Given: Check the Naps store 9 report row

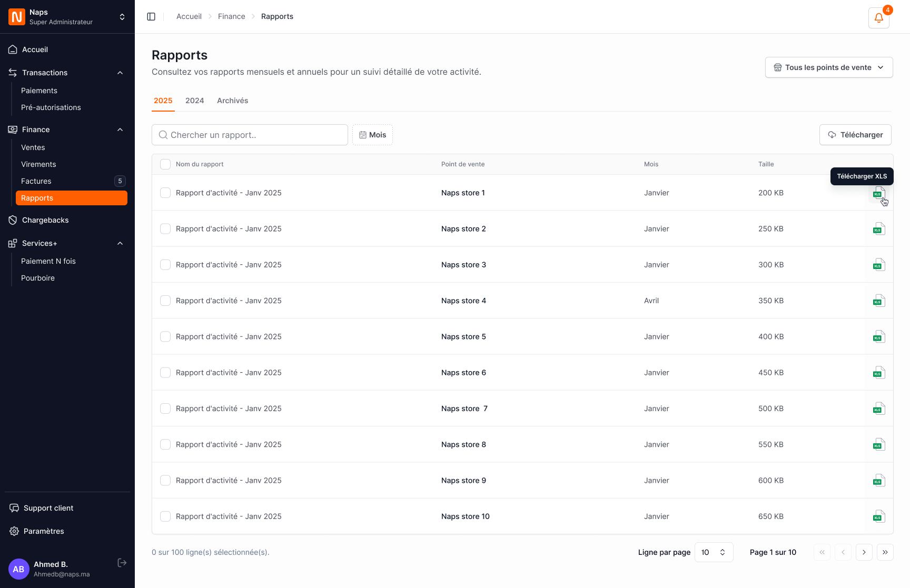Looking at the screenshot, I should coord(165,481).
